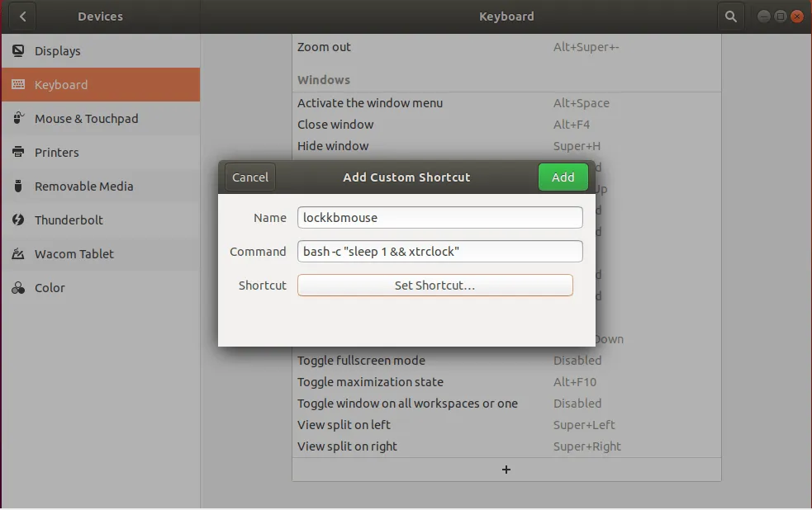Click the Removable Media drive icon

coord(18,187)
